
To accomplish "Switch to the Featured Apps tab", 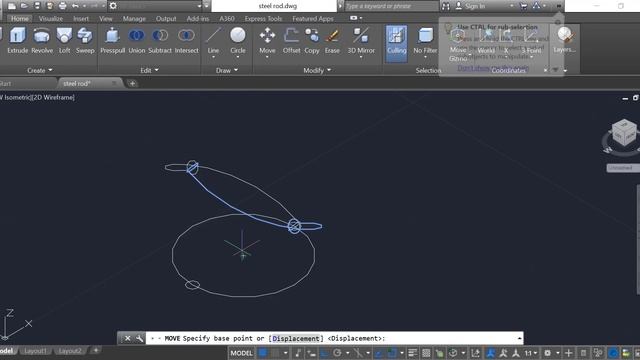I will [313, 18].
